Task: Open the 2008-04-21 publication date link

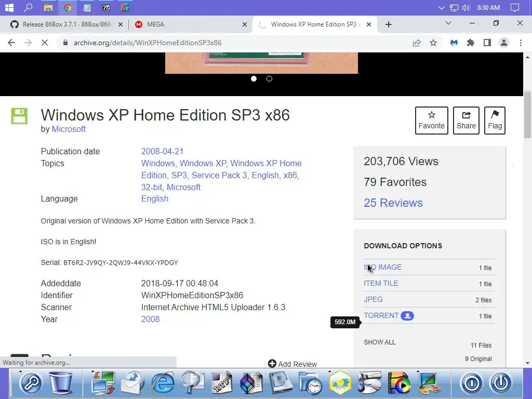Action: (x=162, y=151)
